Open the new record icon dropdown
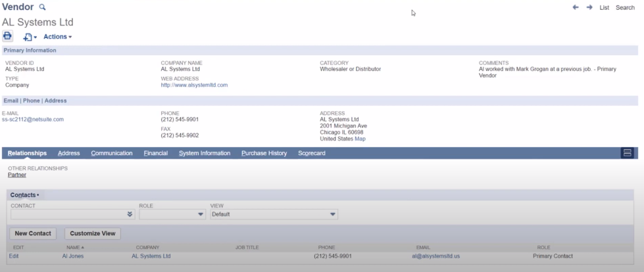644x272 pixels. point(30,37)
